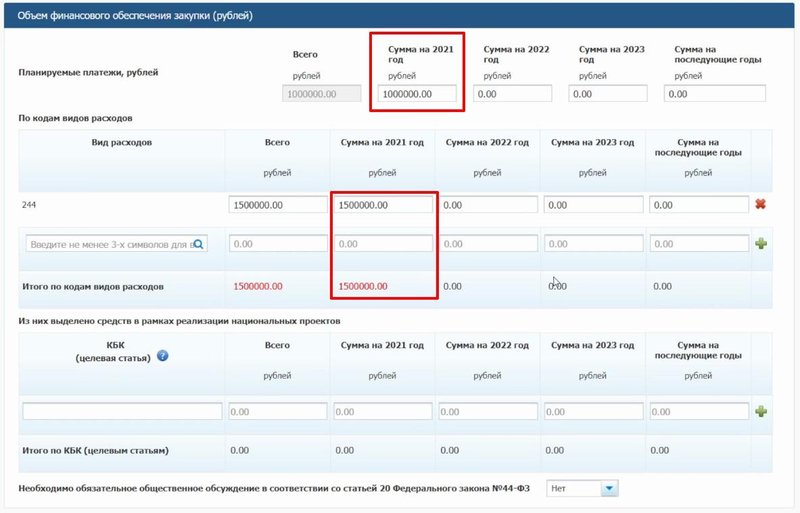Click red delete icon for row 244
Image resolution: width=800 pixels, height=513 pixels.
(x=760, y=204)
